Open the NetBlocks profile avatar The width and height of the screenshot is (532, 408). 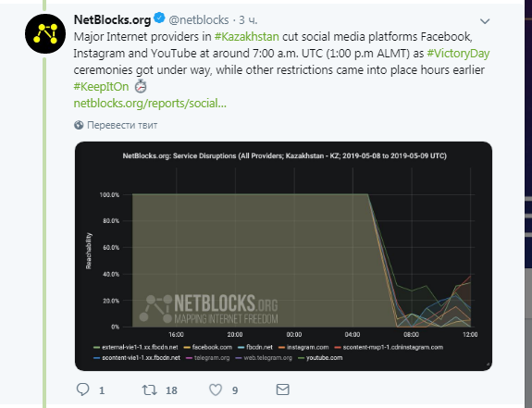coord(45,33)
